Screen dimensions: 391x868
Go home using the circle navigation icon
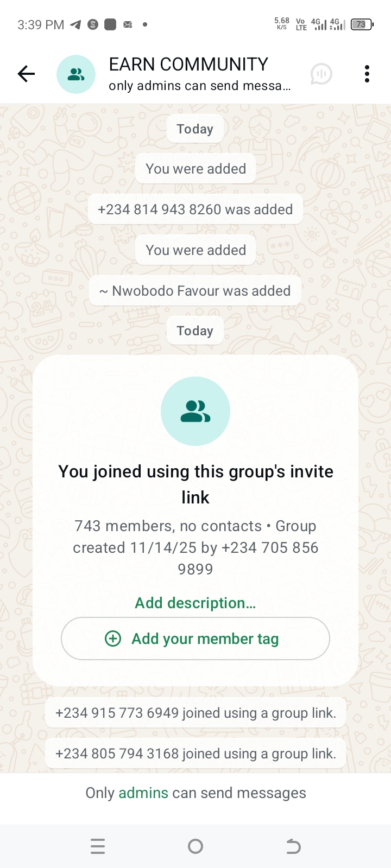(195, 846)
